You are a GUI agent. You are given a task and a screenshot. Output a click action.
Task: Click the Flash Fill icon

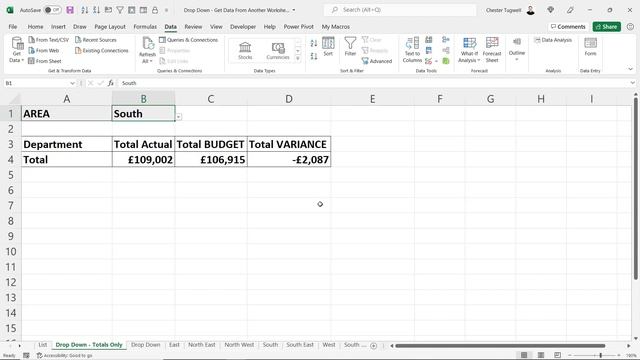(x=429, y=40)
